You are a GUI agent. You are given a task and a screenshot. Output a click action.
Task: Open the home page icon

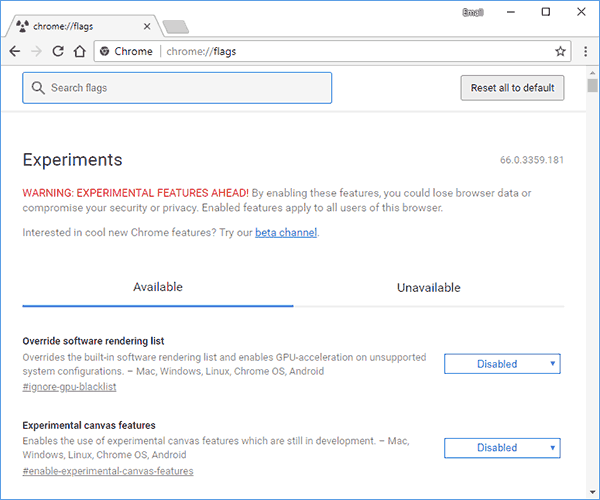tap(80, 51)
